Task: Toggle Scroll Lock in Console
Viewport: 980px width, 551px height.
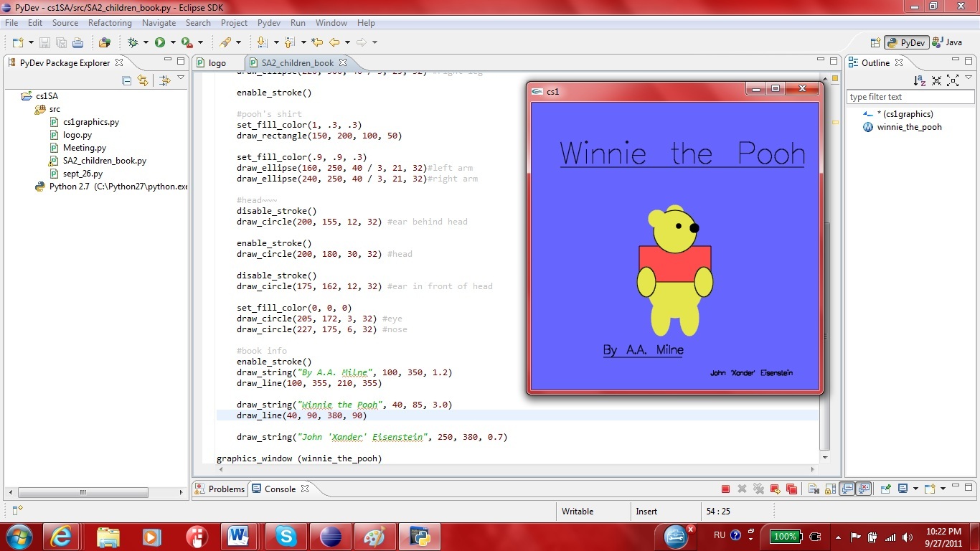Action: [x=830, y=489]
